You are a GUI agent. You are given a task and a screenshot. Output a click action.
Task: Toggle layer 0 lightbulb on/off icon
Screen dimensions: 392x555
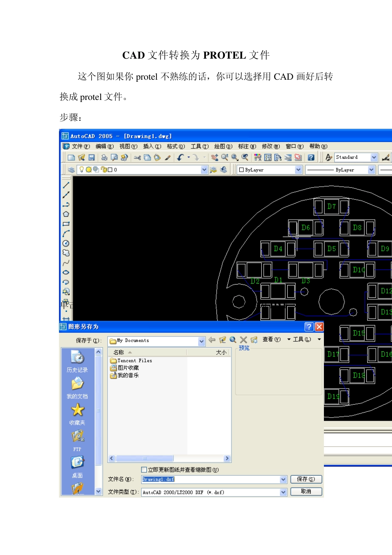tap(82, 170)
